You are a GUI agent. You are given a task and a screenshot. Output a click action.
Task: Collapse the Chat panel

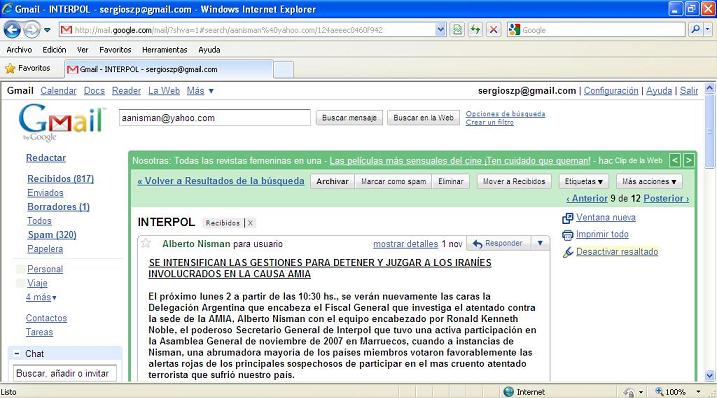pos(17,353)
